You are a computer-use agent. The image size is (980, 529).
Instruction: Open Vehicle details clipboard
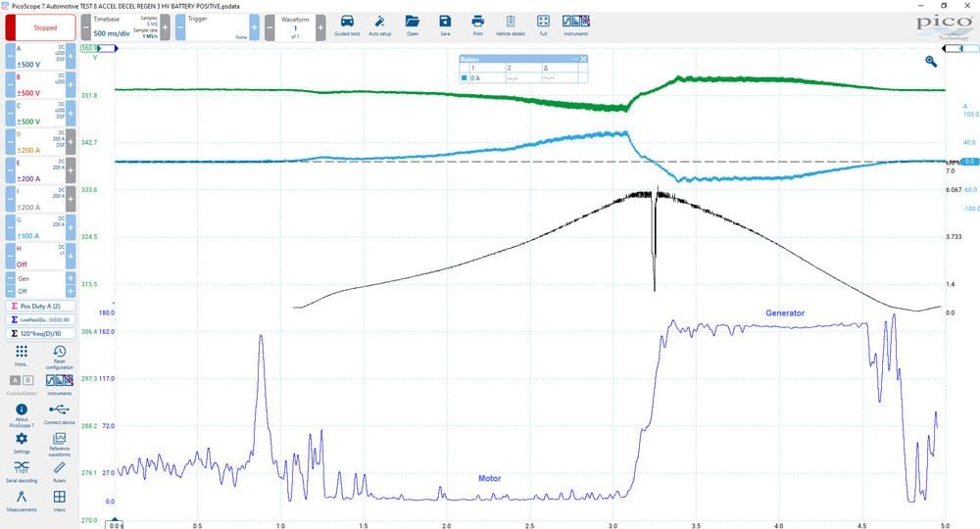(511, 25)
